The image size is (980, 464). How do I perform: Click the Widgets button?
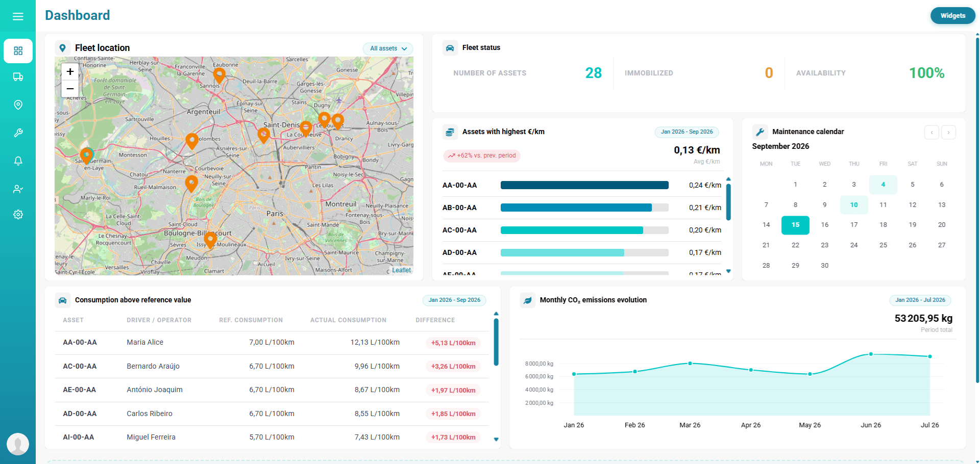pyautogui.click(x=952, y=16)
